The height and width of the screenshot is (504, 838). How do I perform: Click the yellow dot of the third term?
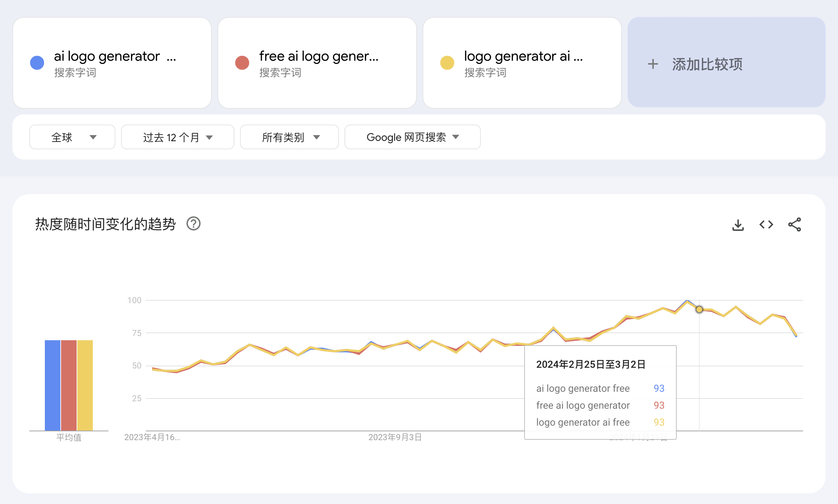click(447, 63)
